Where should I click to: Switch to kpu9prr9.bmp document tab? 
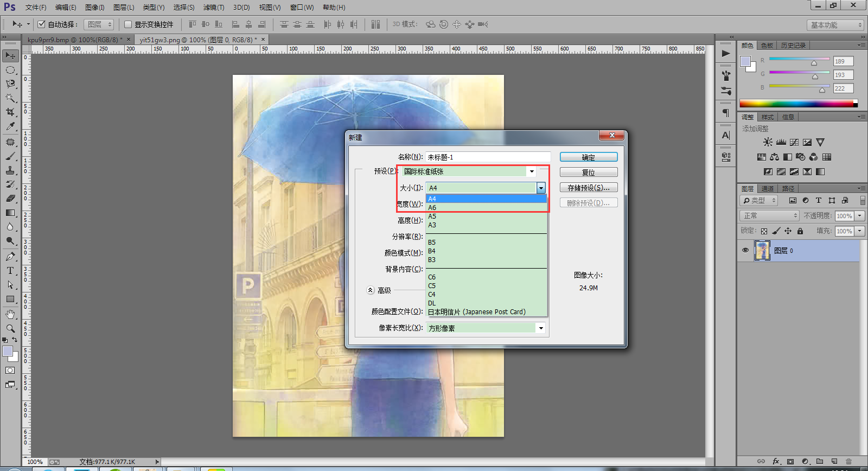pyautogui.click(x=75, y=40)
